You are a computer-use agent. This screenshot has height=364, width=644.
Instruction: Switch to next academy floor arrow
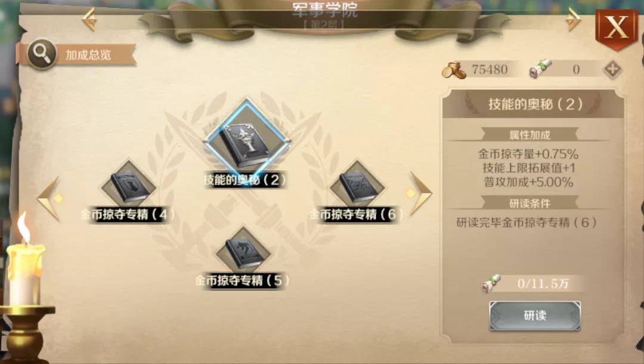pos(573,19)
